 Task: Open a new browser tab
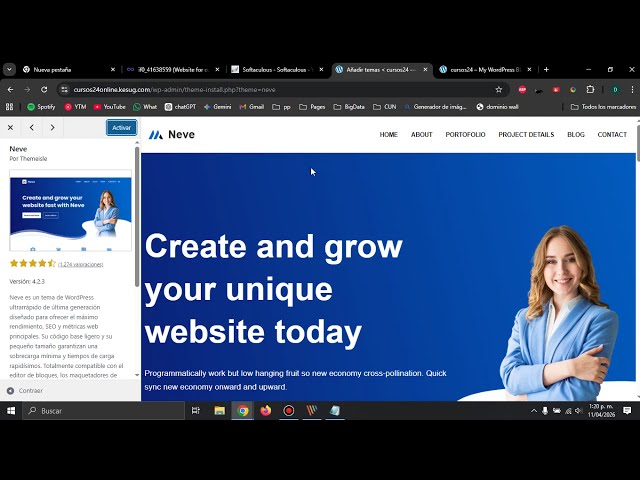[546, 70]
